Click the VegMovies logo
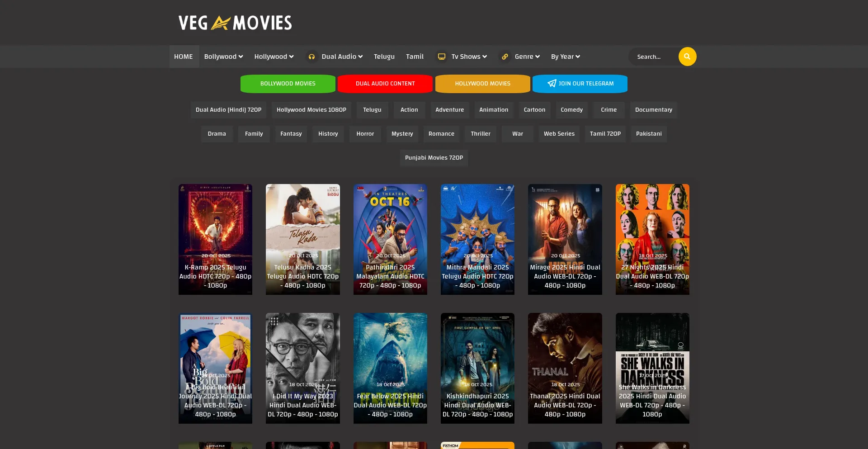 tap(235, 23)
